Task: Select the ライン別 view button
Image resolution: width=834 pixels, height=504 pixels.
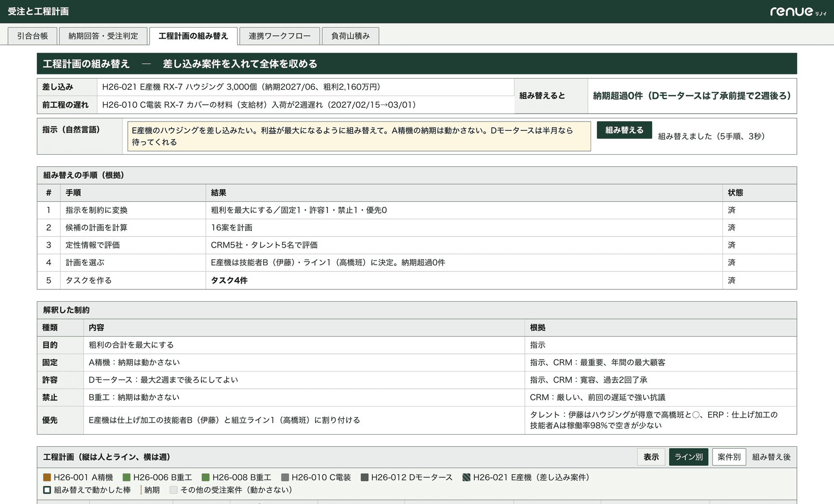Action: [x=689, y=457]
